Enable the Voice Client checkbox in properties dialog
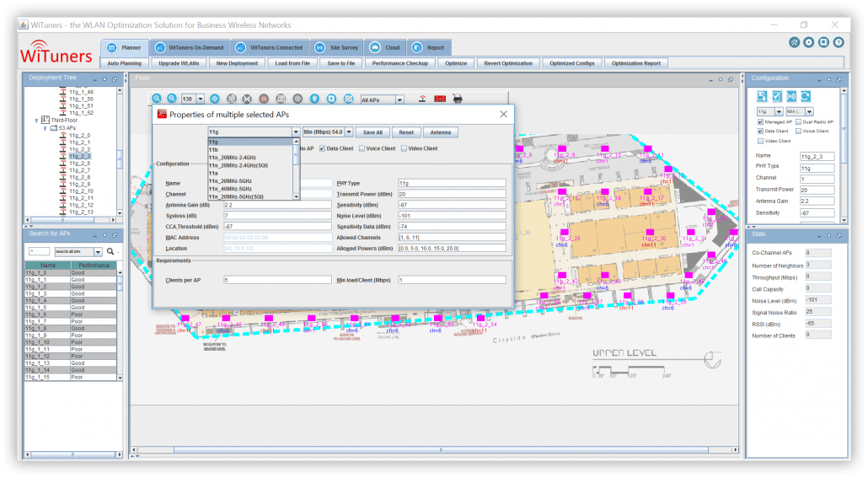The width and height of the screenshot is (868, 478). tap(362, 148)
